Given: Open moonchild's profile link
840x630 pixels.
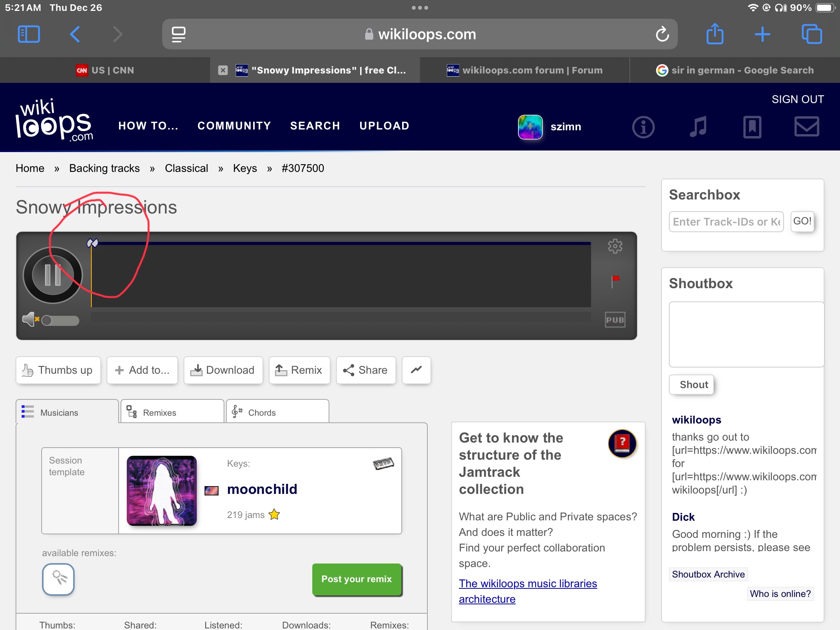Looking at the screenshot, I should click(x=262, y=489).
